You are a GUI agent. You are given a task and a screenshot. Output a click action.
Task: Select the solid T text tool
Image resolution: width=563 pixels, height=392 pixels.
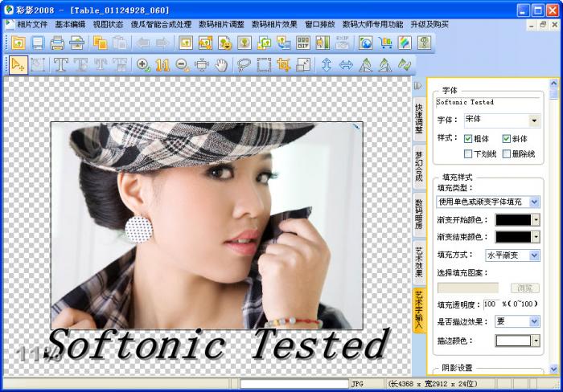(61, 65)
